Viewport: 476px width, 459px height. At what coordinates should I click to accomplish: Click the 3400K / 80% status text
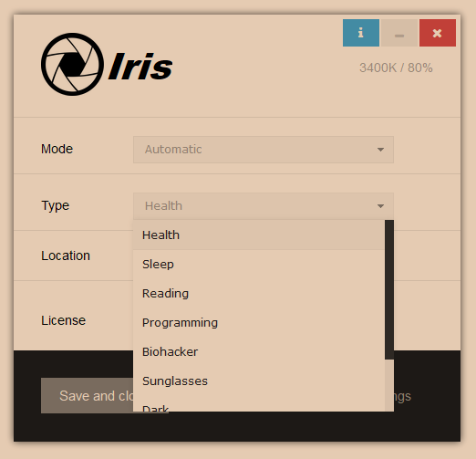[396, 68]
